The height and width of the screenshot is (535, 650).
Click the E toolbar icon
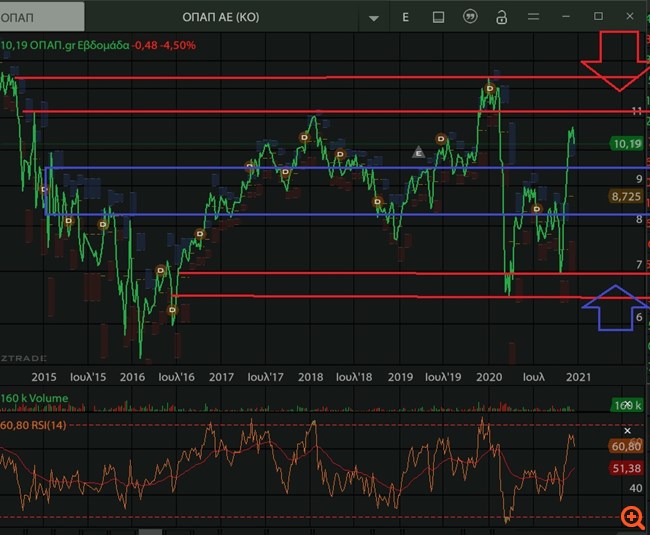pos(405,17)
